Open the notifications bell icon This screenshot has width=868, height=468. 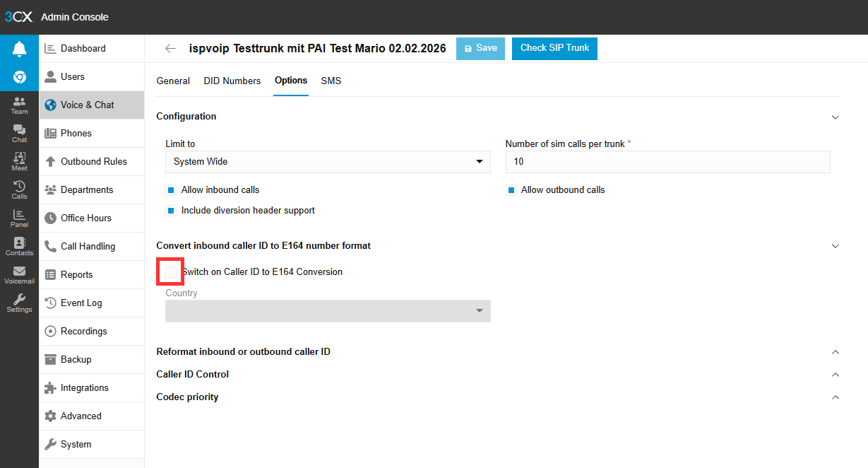[x=19, y=49]
